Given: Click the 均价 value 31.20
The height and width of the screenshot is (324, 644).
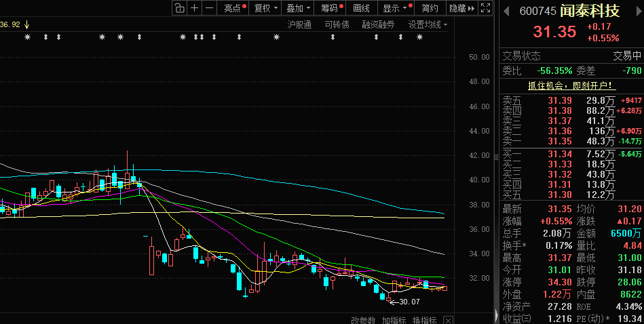Looking at the screenshot, I should coord(630,209).
